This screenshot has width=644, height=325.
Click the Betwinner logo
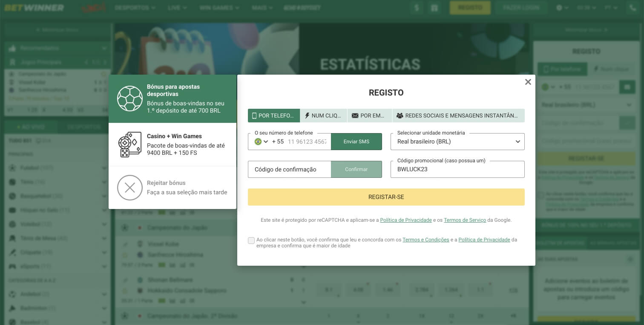(x=34, y=8)
